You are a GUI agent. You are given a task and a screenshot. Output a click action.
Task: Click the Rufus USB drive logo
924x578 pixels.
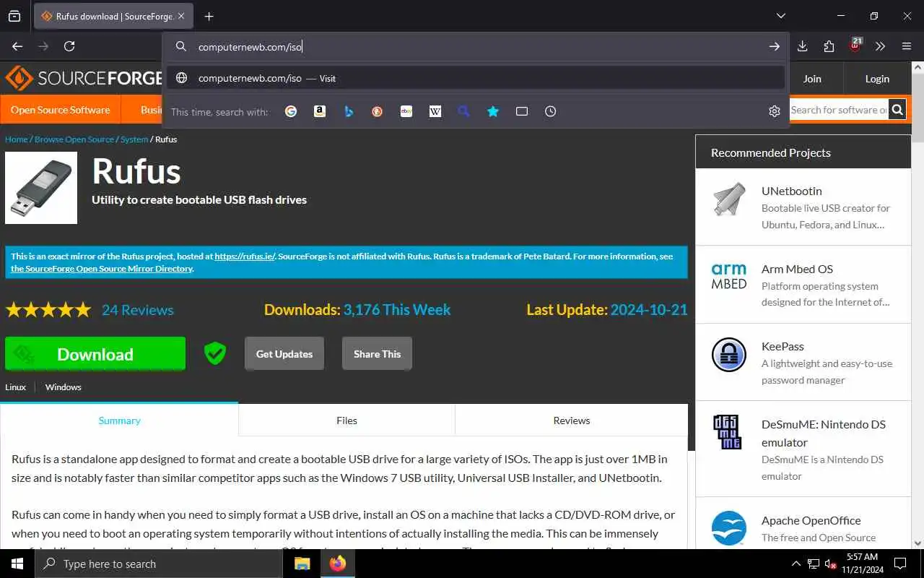[x=41, y=187]
